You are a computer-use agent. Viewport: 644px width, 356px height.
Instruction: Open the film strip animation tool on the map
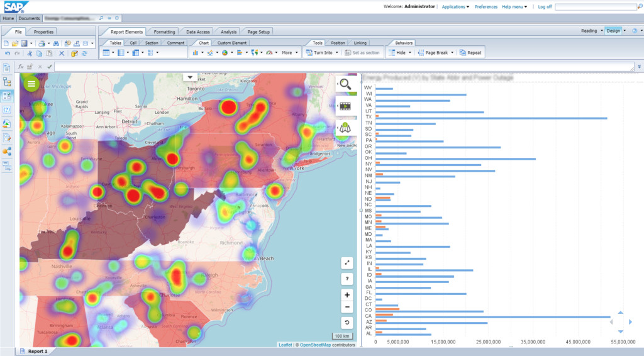(x=345, y=106)
